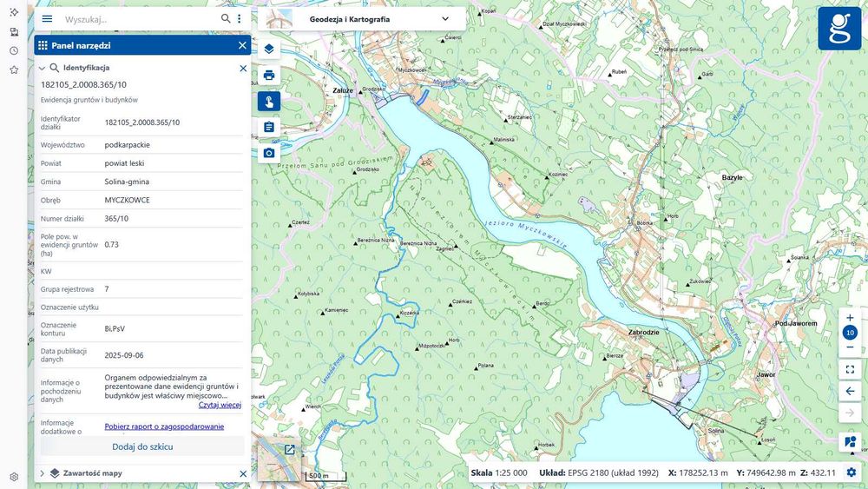Click the EPSG 2180 coordinate system entry
The image size is (868, 489).
click(x=599, y=473)
